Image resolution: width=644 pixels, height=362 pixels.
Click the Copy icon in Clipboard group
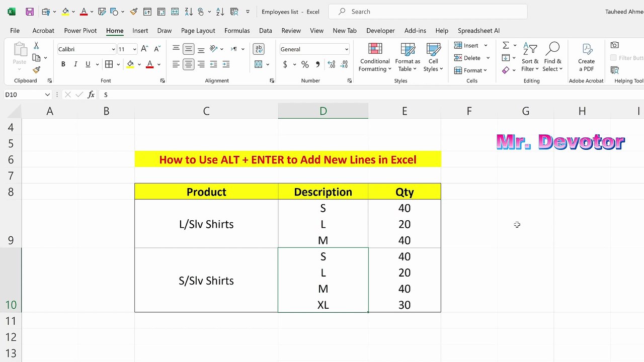tap(36, 58)
